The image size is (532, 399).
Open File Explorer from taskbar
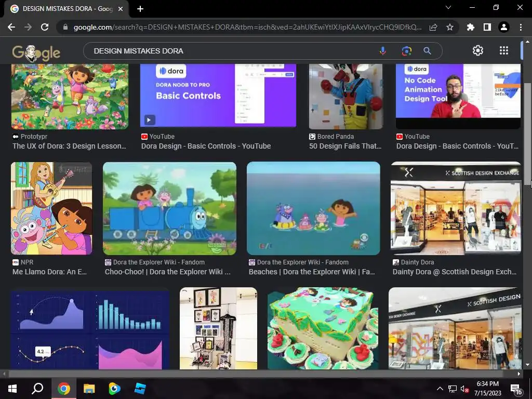pyautogui.click(x=89, y=389)
